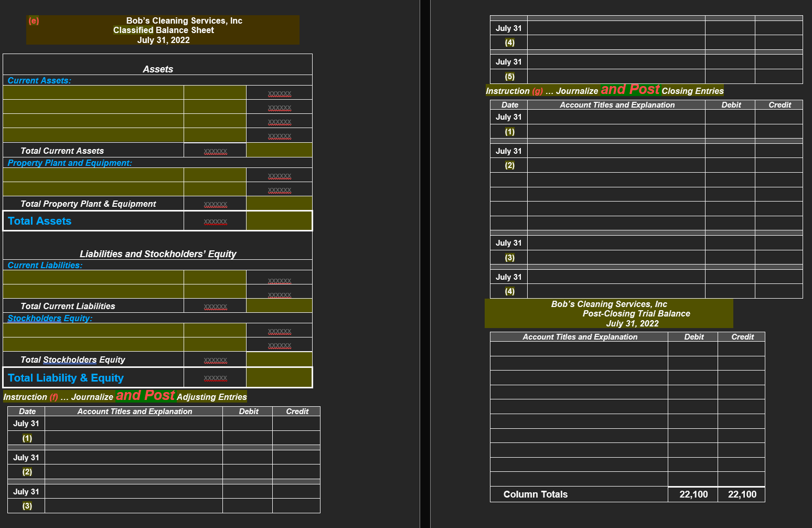Screen dimensions: 812x528
Task: Click the xxxxxx placeholder in Total Current Assets row
Action: point(215,151)
